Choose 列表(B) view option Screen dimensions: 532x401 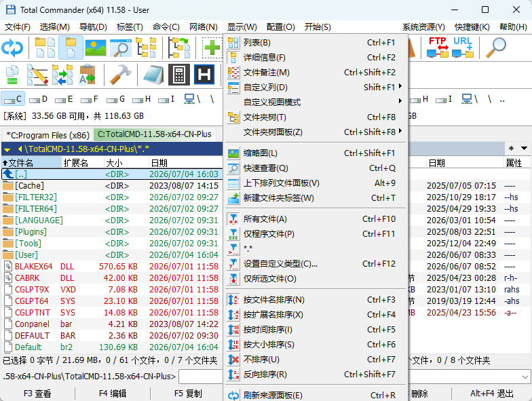pyautogui.click(x=316, y=42)
